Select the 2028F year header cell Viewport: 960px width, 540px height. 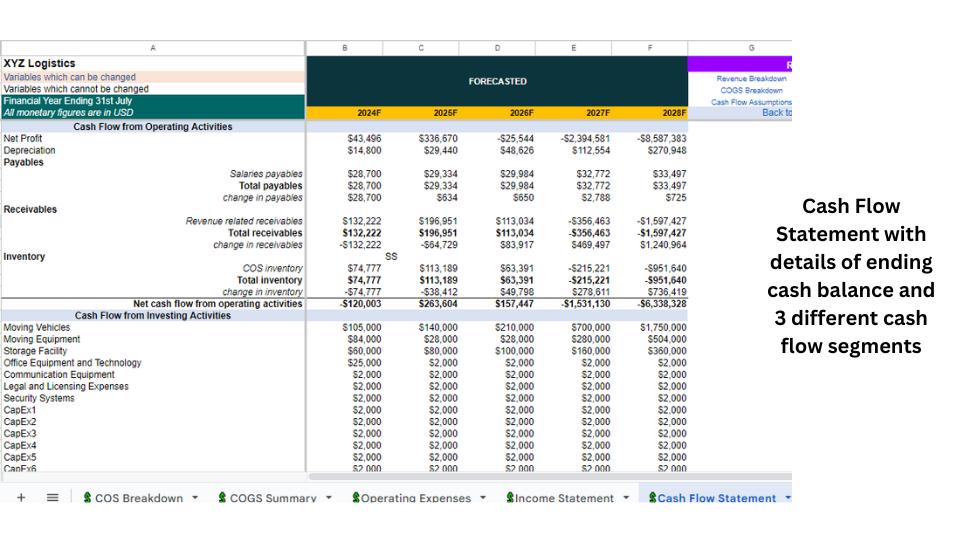tap(650, 113)
